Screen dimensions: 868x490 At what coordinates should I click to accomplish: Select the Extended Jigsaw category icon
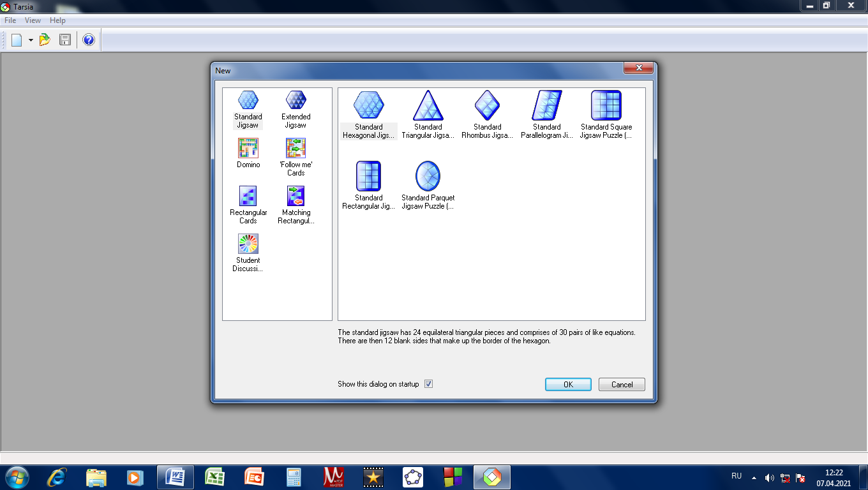click(296, 100)
